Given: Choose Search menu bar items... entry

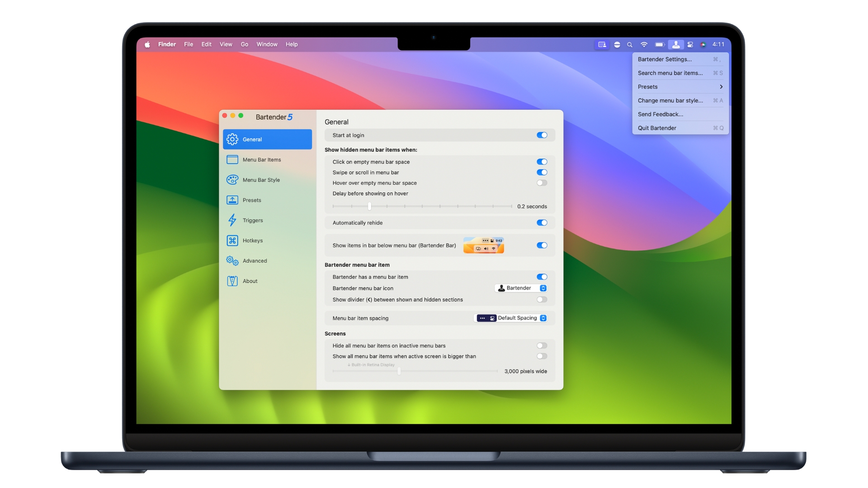Looking at the screenshot, I should (x=680, y=73).
